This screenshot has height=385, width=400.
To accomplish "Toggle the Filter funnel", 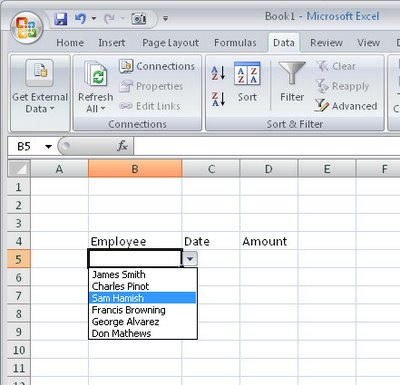I will point(292,82).
